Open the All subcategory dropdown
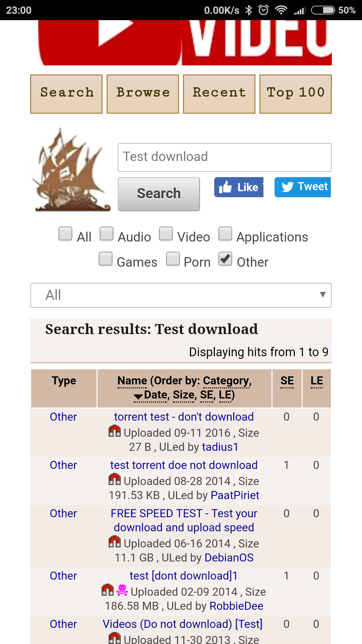362x644 pixels. point(181,295)
